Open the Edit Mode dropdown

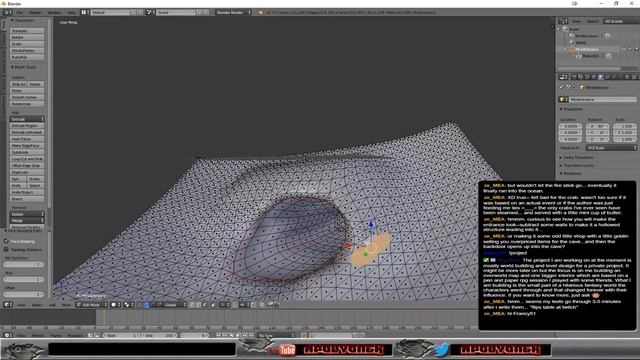(x=91, y=304)
